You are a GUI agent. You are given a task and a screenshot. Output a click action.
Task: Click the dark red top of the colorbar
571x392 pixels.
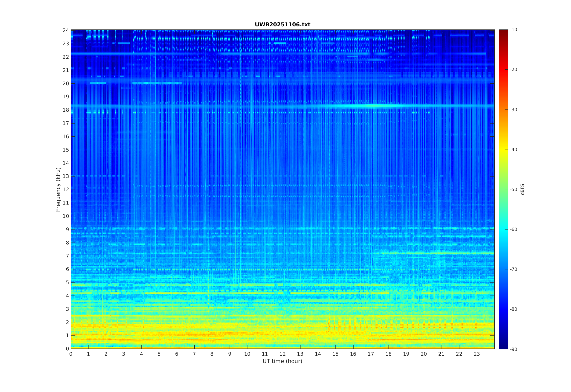[x=503, y=31]
